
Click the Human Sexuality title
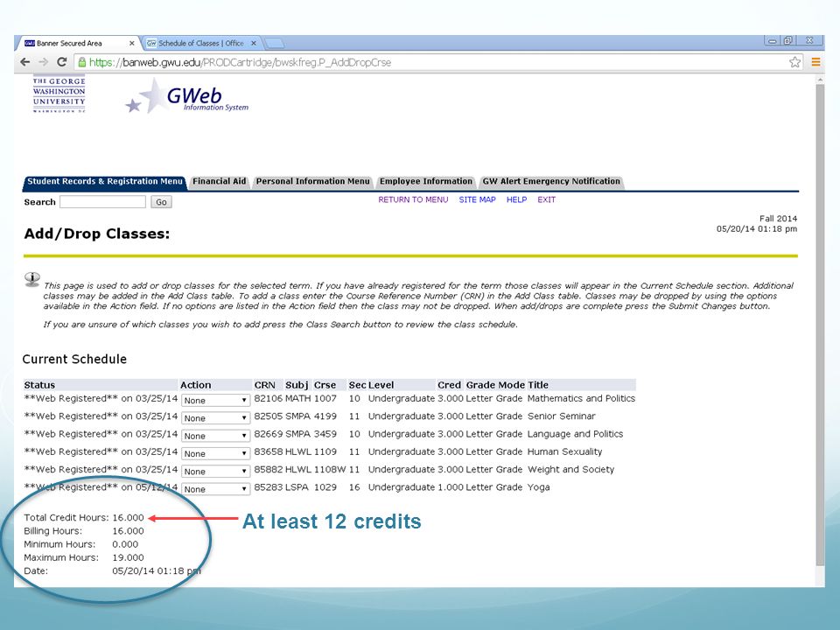[564, 451]
